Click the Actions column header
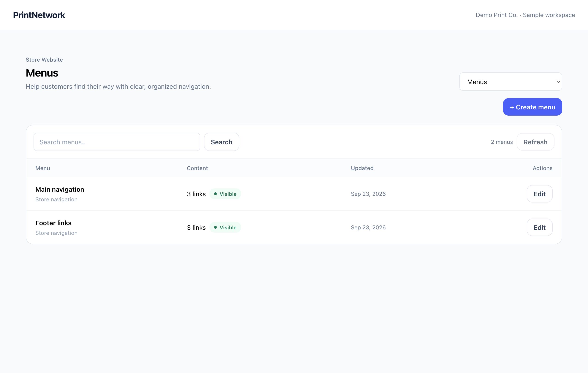This screenshot has height=373, width=588. click(542, 168)
